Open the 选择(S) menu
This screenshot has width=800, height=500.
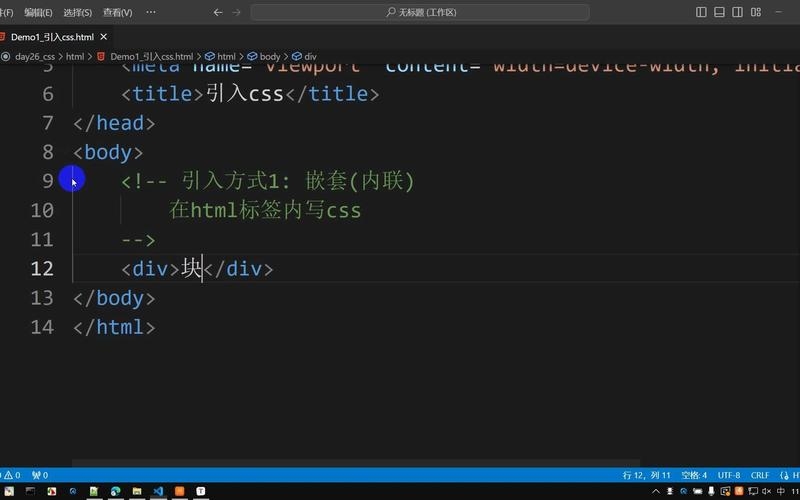pos(78,12)
